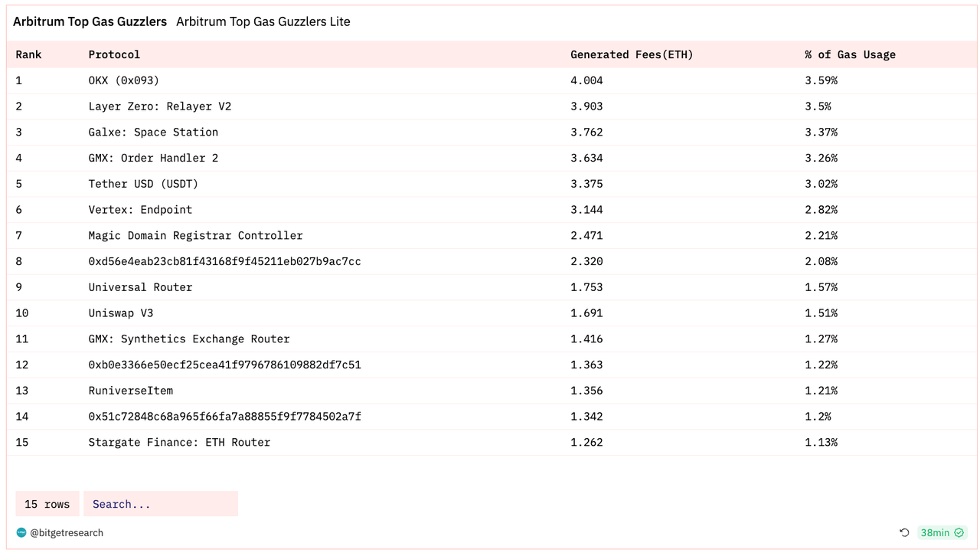Click the 2.82% gas usage value
980x553 pixels.
[821, 210]
